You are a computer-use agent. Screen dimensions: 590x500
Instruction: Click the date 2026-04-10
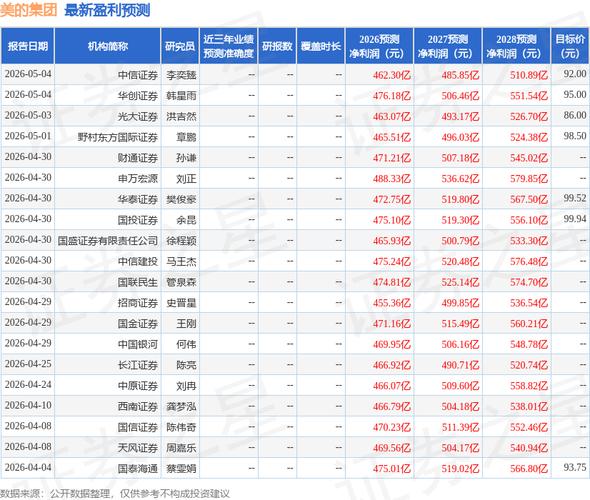(28, 405)
